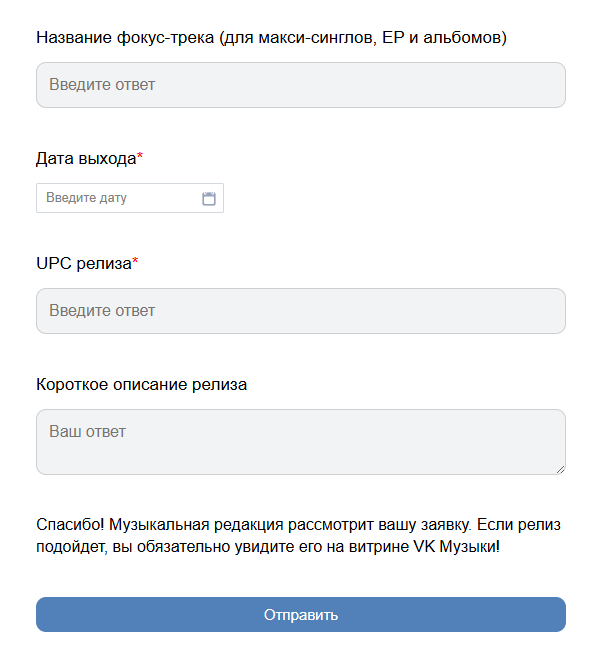Click the focus track name input field
The width and height of the screenshot is (600, 650).
(x=300, y=85)
